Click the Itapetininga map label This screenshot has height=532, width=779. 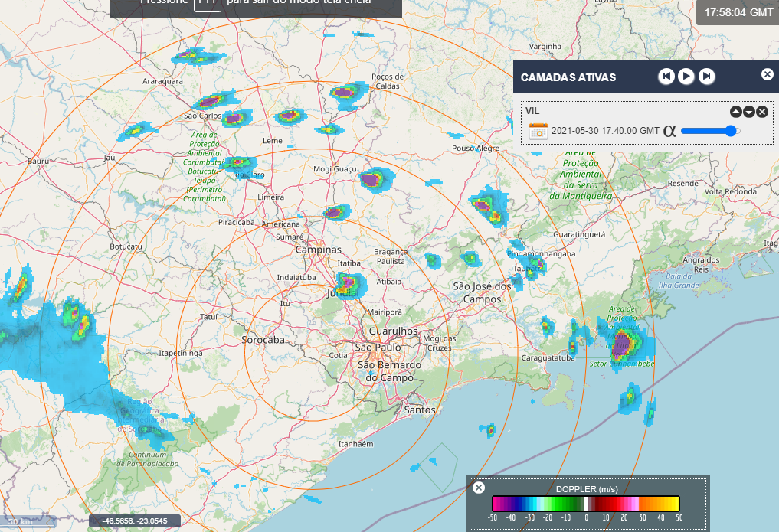[181, 354]
